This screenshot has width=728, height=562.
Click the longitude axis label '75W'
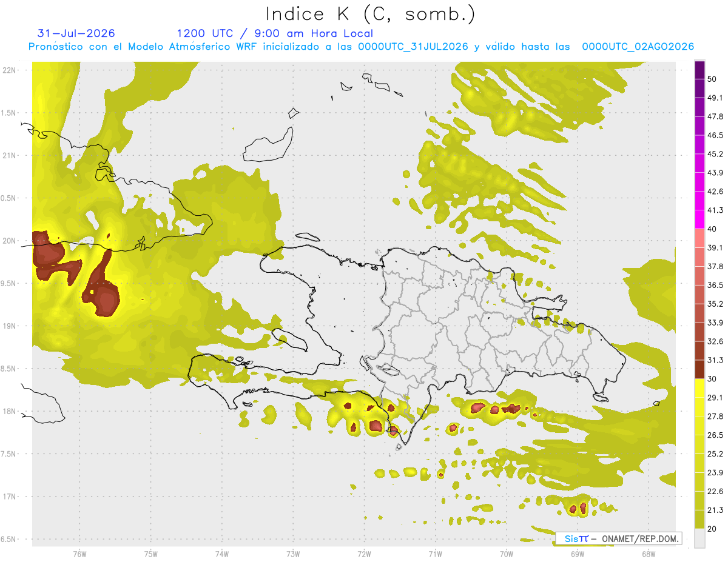[x=150, y=554]
